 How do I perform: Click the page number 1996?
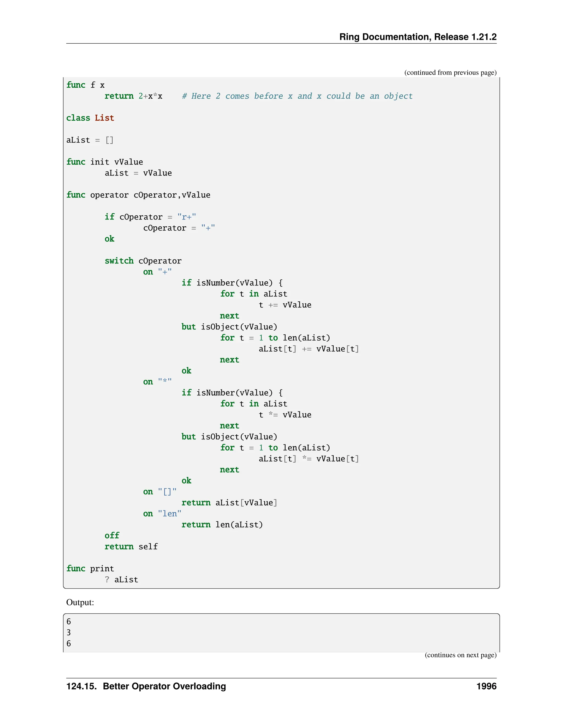pyautogui.click(x=486, y=686)
